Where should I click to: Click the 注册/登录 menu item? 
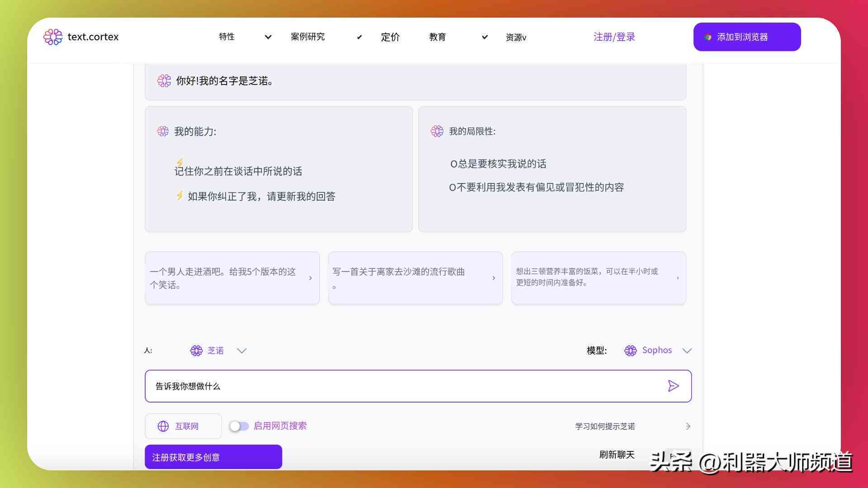(x=615, y=37)
